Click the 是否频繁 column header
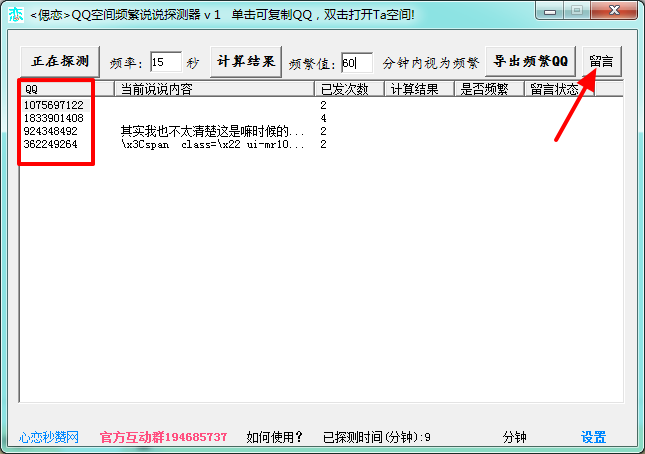Viewport: 645px width, 454px height. tap(490, 89)
